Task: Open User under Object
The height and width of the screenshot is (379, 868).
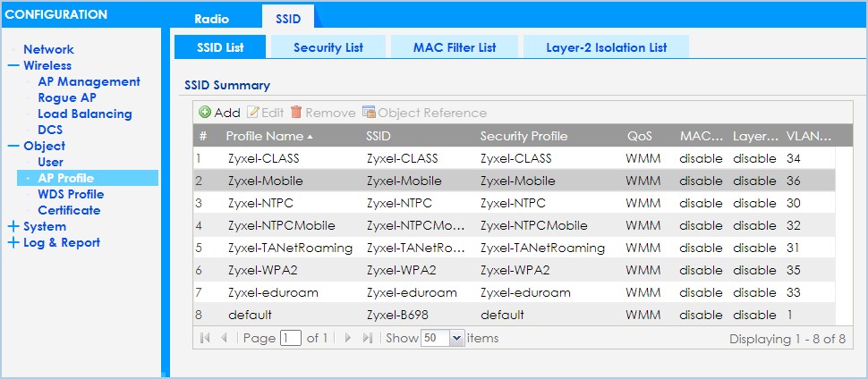Action: click(50, 162)
